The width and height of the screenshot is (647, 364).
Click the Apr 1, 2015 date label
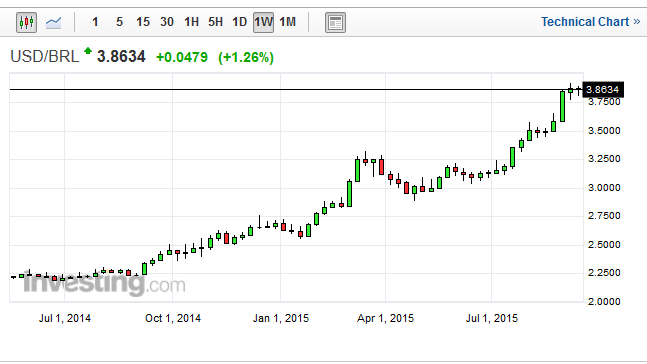point(385,318)
